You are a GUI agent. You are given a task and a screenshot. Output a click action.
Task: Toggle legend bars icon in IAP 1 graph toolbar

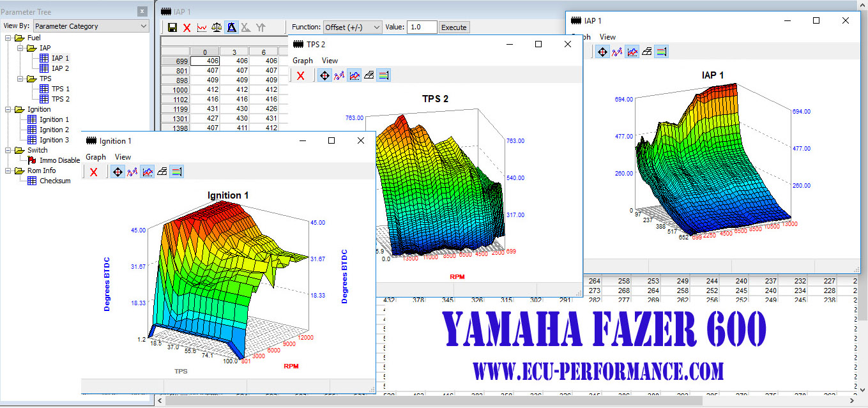[x=661, y=52]
